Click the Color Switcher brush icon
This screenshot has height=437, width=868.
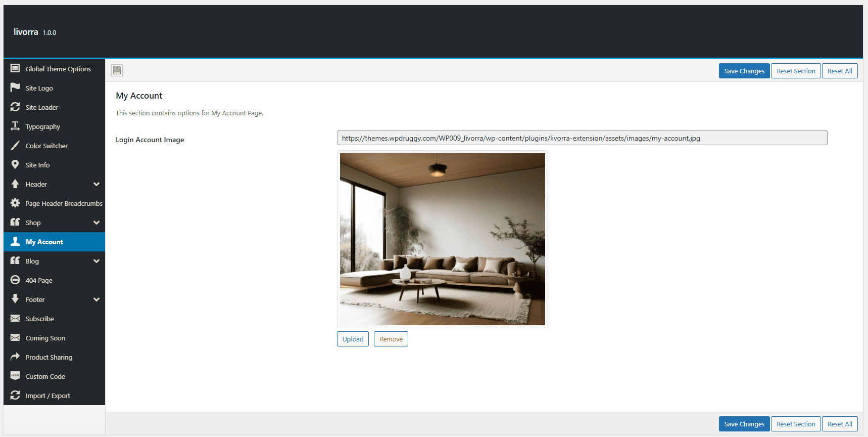click(x=15, y=145)
